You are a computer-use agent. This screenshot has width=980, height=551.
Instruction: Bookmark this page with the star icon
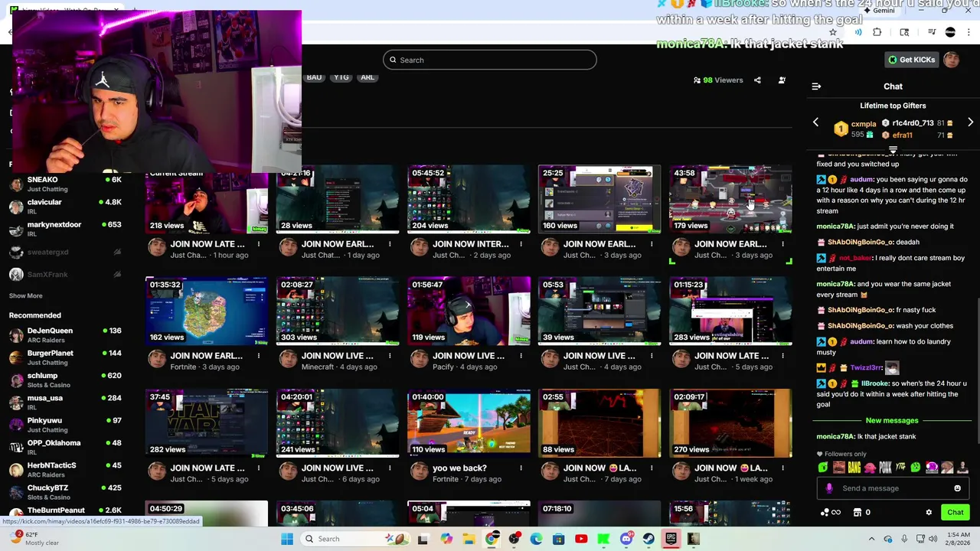tap(833, 32)
